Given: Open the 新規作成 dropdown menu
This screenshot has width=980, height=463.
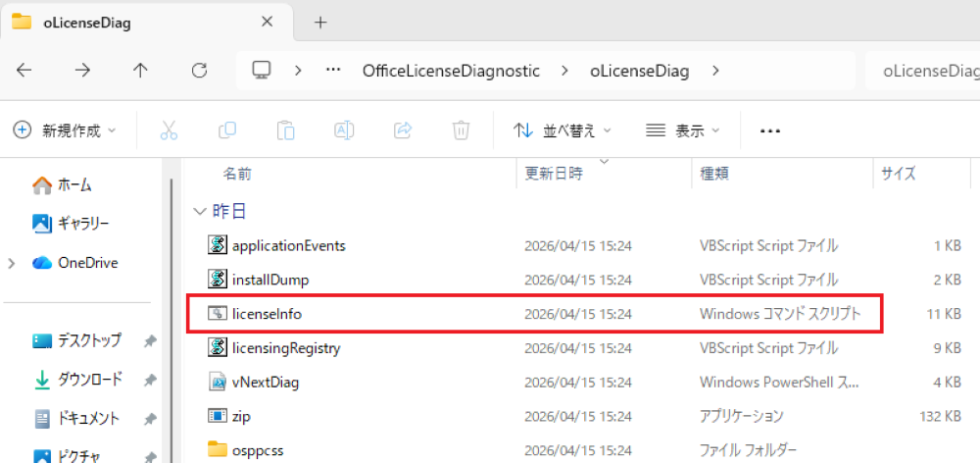Looking at the screenshot, I should (65, 130).
